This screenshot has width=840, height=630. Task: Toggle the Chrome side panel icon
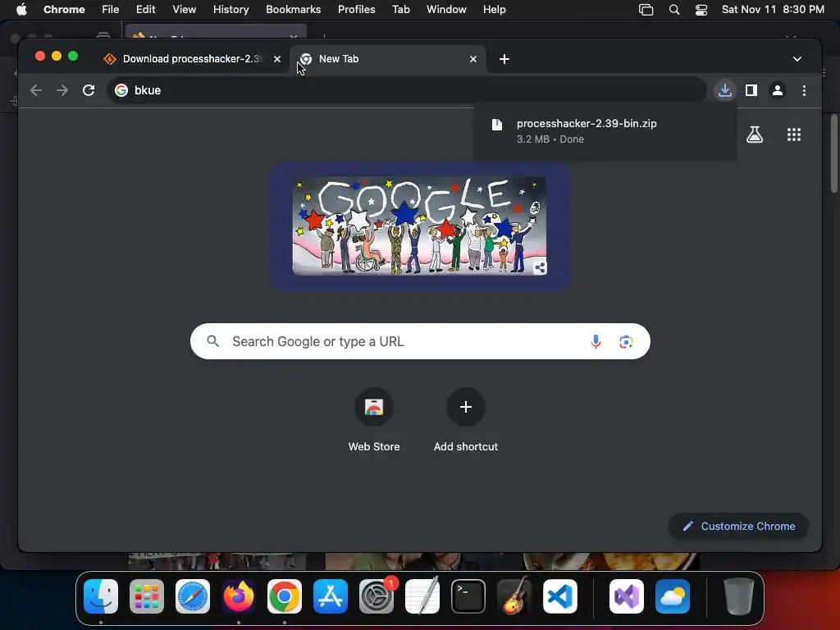click(751, 90)
